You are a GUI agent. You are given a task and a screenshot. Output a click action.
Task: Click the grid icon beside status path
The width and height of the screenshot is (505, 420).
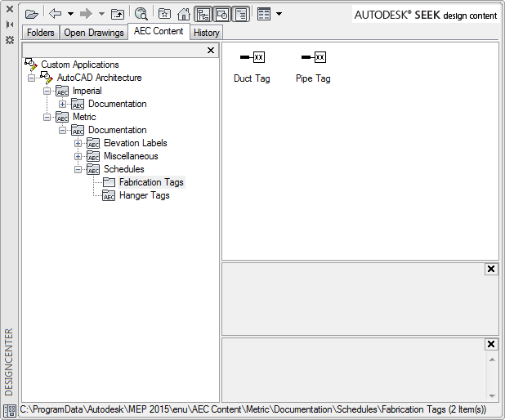10,411
